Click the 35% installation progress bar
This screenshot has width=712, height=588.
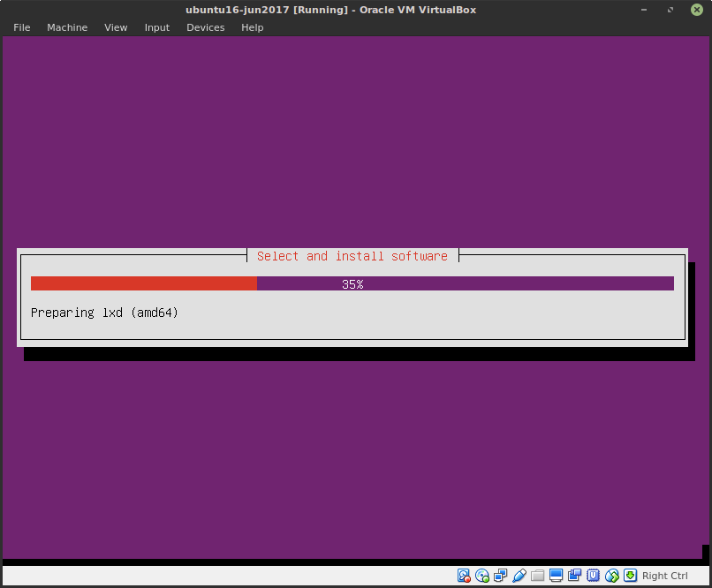pyautogui.click(x=352, y=283)
